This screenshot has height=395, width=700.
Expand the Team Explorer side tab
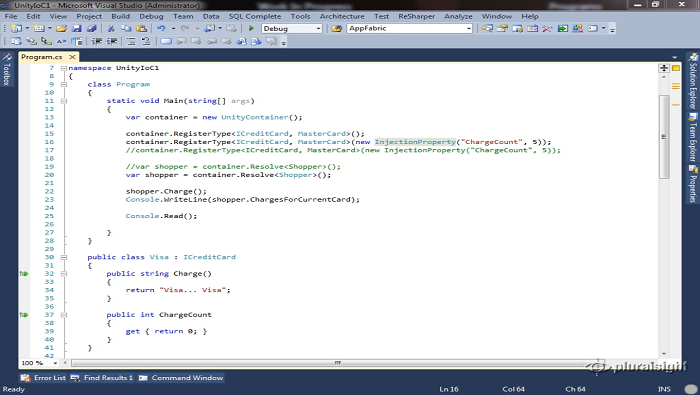[x=692, y=137]
